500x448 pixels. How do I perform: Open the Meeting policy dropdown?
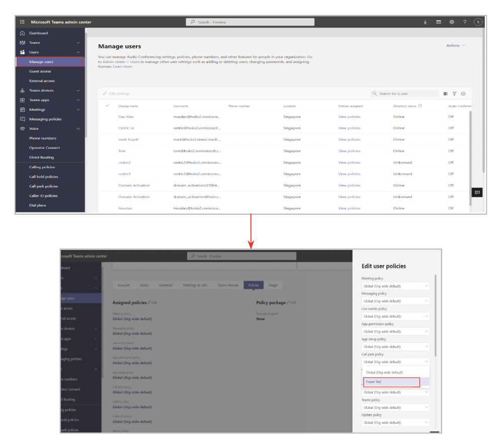tap(395, 286)
